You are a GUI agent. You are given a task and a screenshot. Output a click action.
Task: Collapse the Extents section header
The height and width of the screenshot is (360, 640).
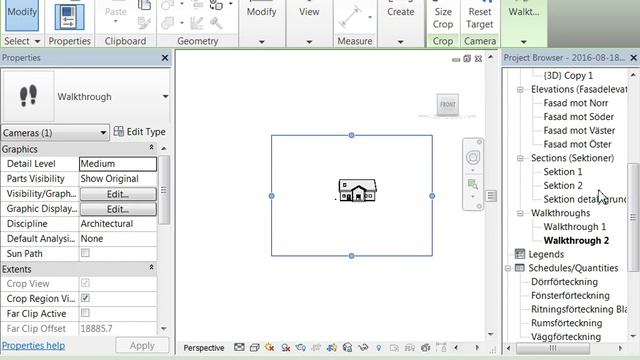click(151, 267)
